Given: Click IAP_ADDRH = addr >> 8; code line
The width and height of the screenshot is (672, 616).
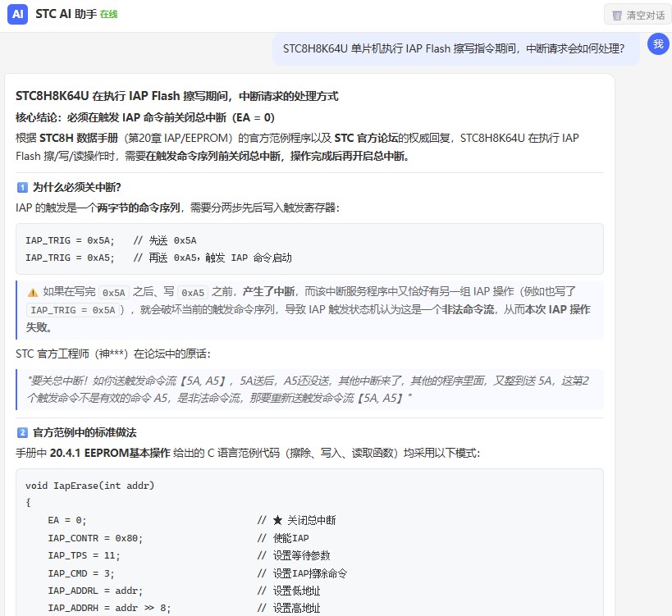Looking at the screenshot, I should 109,608.
